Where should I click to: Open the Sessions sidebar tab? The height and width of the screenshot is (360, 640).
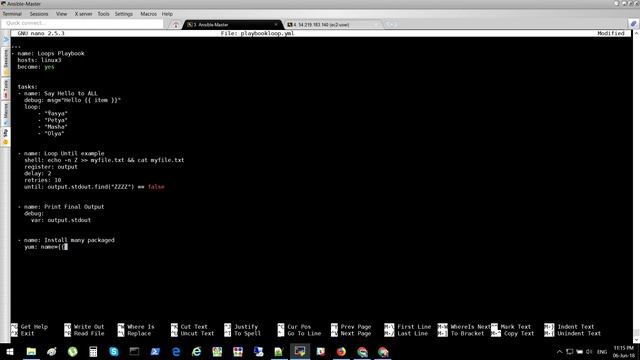point(6,62)
